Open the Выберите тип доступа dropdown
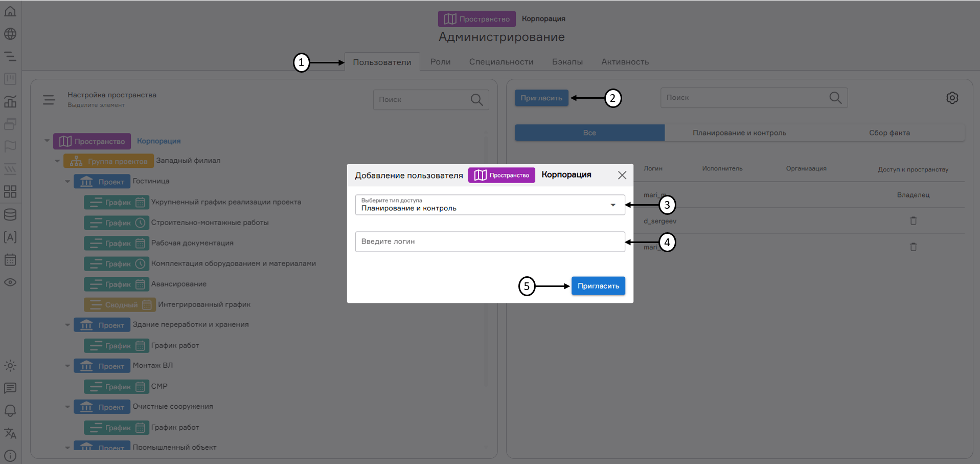Image resolution: width=980 pixels, height=464 pixels. (490, 205)
